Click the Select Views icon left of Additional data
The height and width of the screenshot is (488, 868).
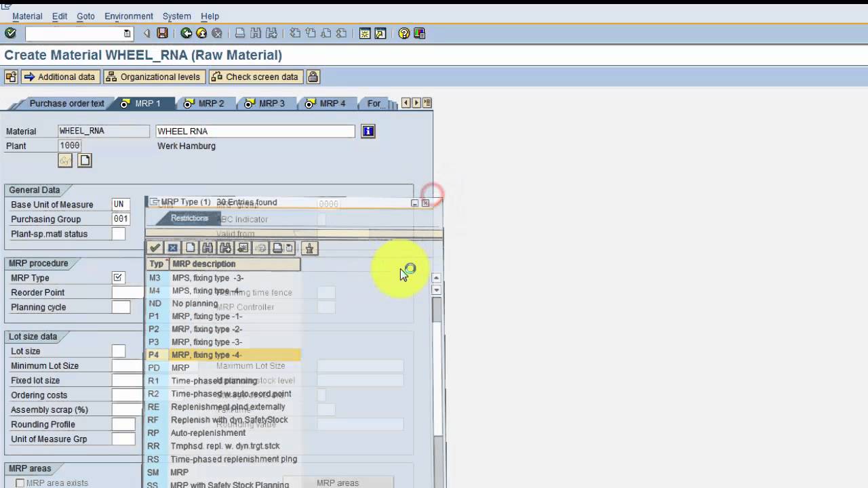[x=11, y=77]
